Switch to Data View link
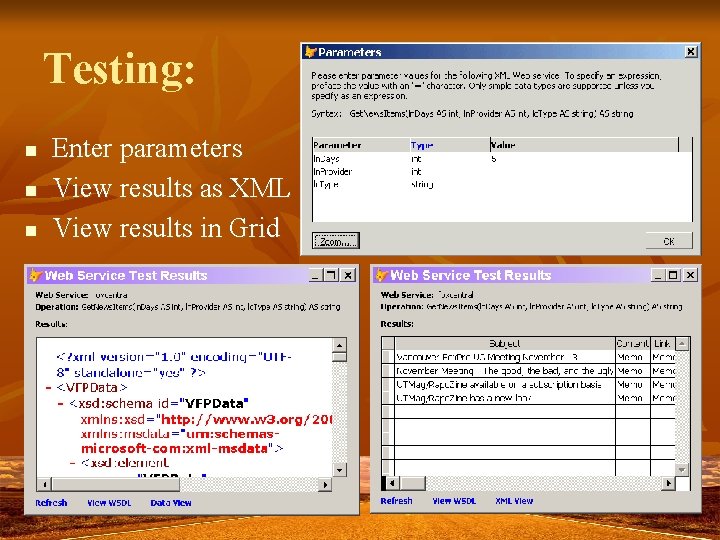This screenshot has height=540, width=720. point(171,503)
